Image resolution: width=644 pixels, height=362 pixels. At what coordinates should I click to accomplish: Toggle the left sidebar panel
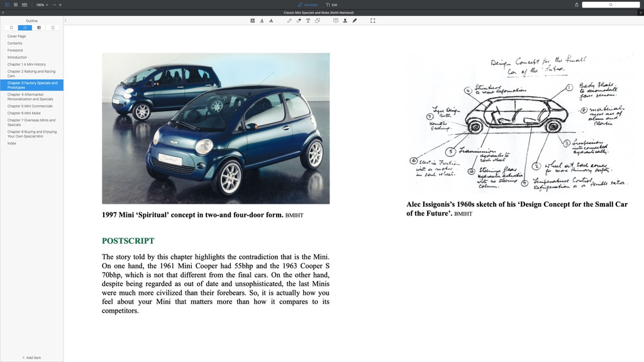pos(7,4)
